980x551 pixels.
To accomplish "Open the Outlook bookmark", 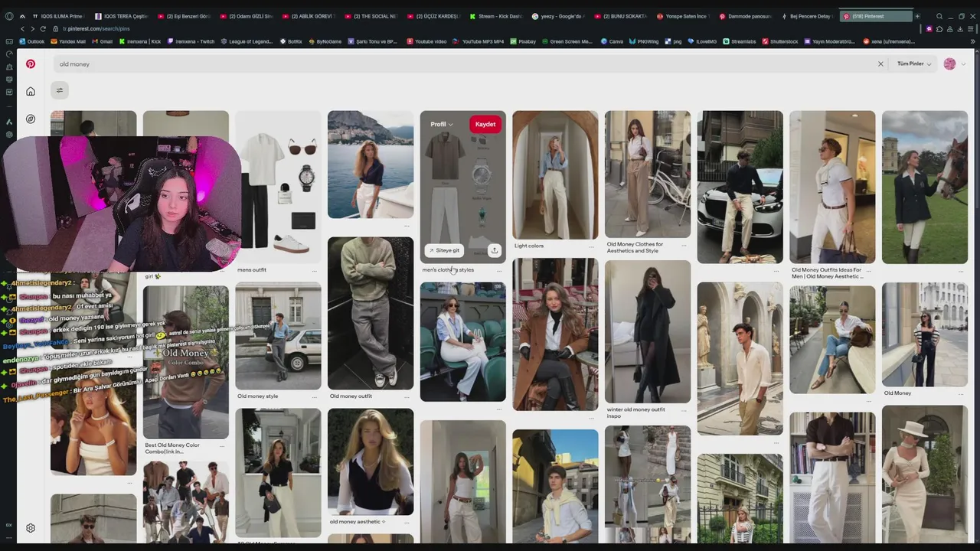I will point(32,41).
